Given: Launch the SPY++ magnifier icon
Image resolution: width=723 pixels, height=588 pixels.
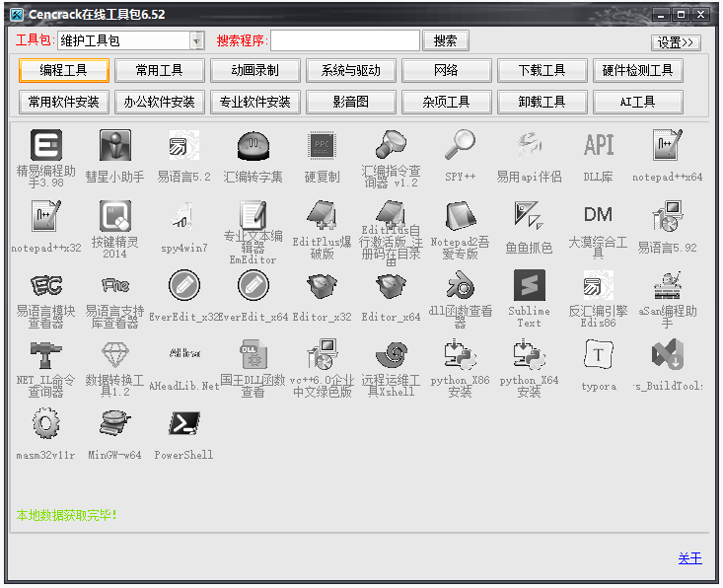Looking at the screenshot, I should (x=460, y=147).
